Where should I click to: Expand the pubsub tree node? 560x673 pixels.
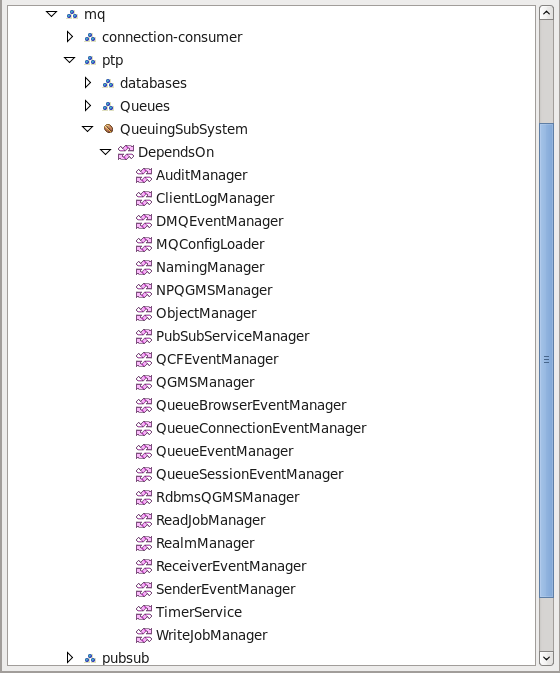click(x=70, y=658)
